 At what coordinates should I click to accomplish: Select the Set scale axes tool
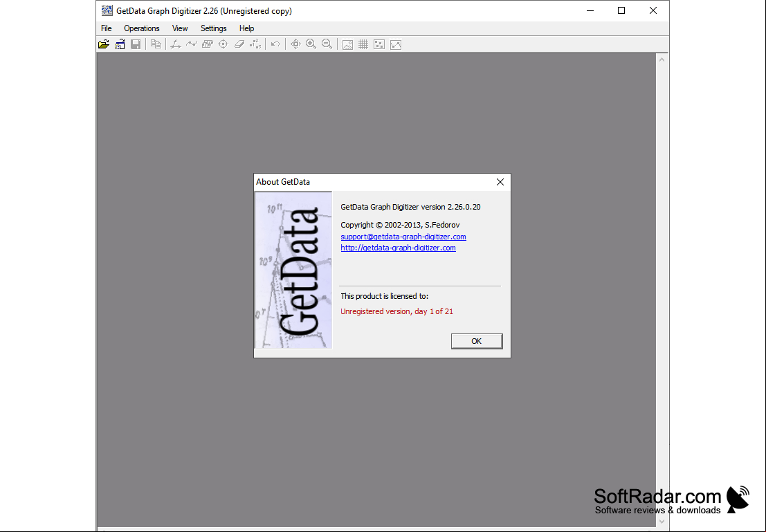(175, 44)
